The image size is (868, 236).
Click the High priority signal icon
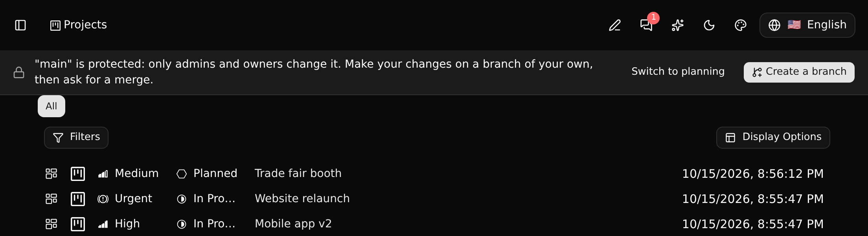coord(103,224)
